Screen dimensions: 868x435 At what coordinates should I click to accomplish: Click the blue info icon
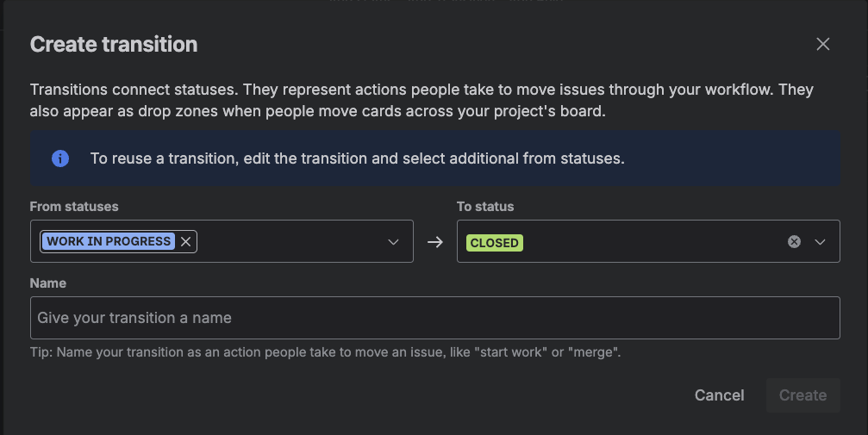tap(60, 158)
